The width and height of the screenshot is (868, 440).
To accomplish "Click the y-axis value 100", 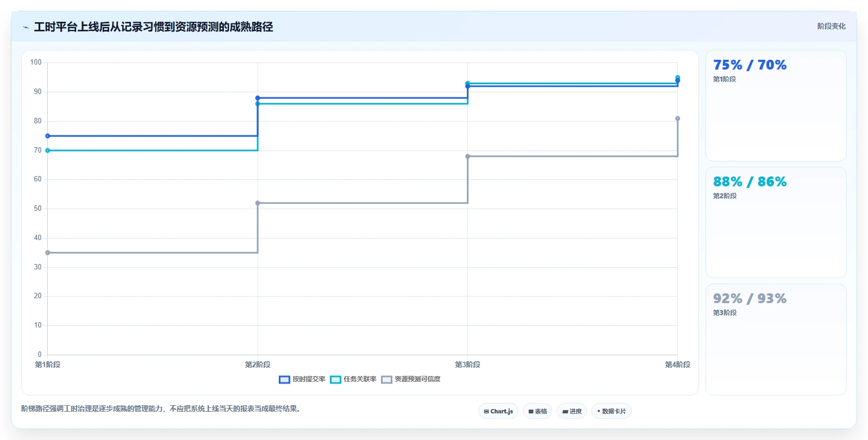I will point(36,62).
